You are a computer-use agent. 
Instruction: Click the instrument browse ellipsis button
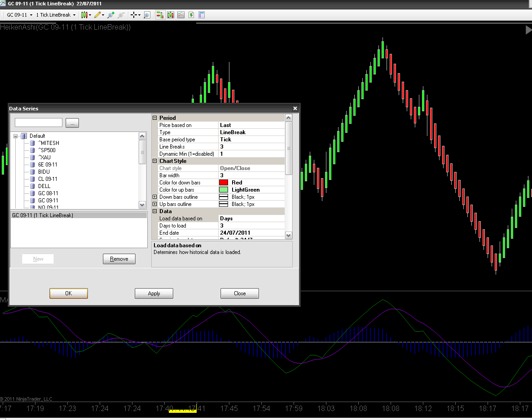pyautogui.click(x=72, y=122)
